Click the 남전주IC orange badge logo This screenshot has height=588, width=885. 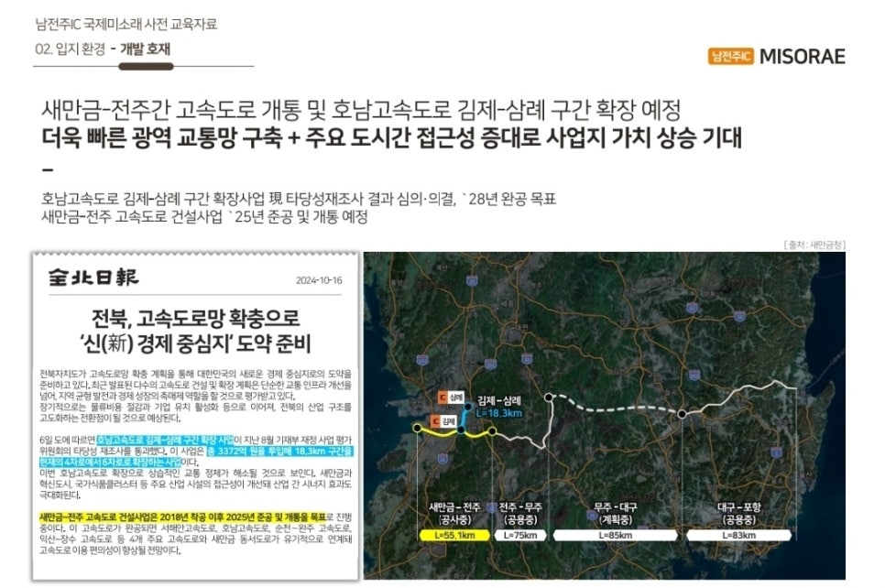(730, 57)
